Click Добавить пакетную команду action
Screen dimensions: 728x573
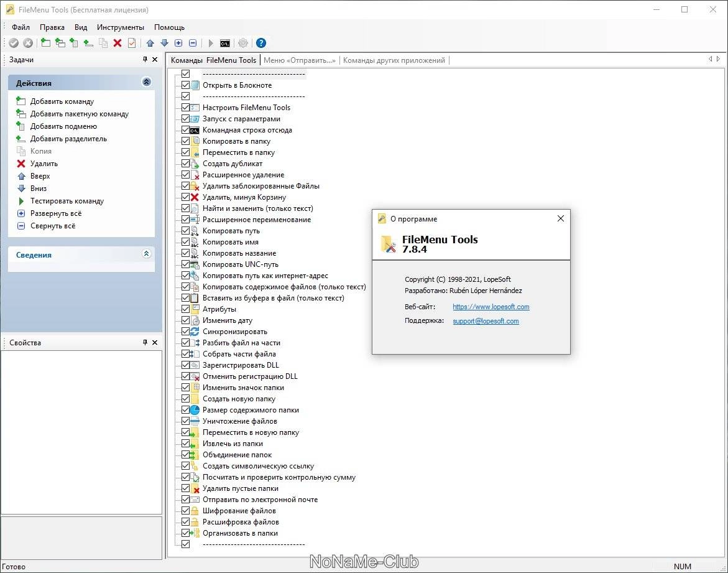coord(80,114)
